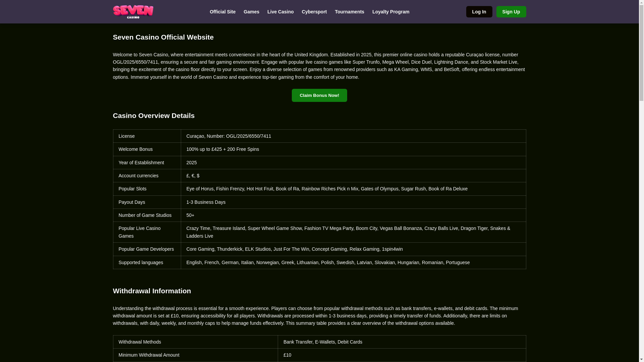Viewport: 644px width, 362px height.
Task: Click the Core Gaming developers list cell
Action: point(353,249)
